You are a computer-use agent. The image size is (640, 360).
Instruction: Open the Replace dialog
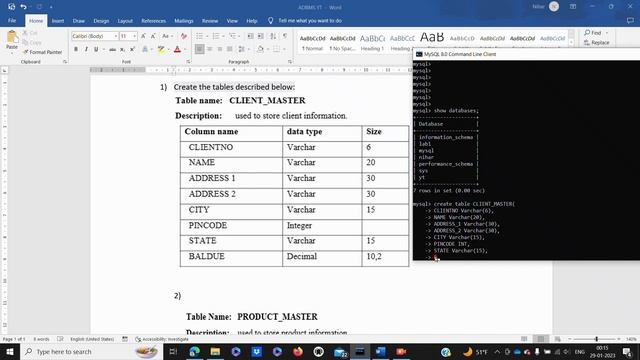click(597, 42)
